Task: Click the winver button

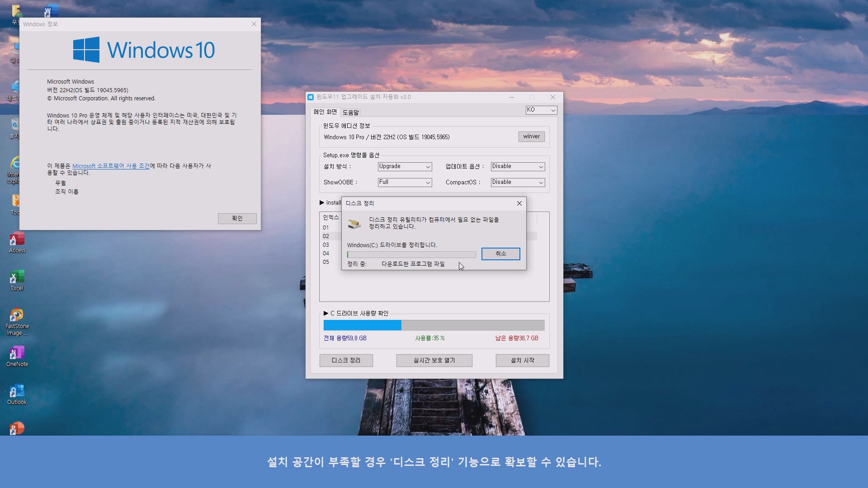Action: coord(531,136)
